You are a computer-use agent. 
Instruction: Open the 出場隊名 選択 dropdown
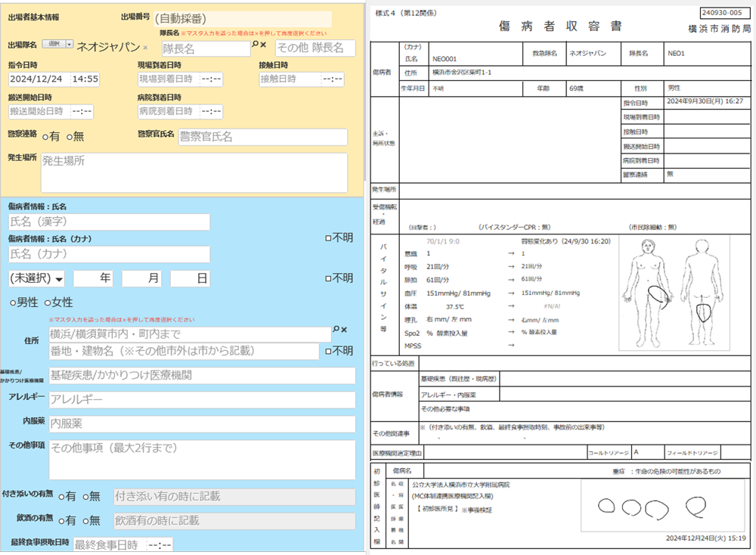pos(57,45)
